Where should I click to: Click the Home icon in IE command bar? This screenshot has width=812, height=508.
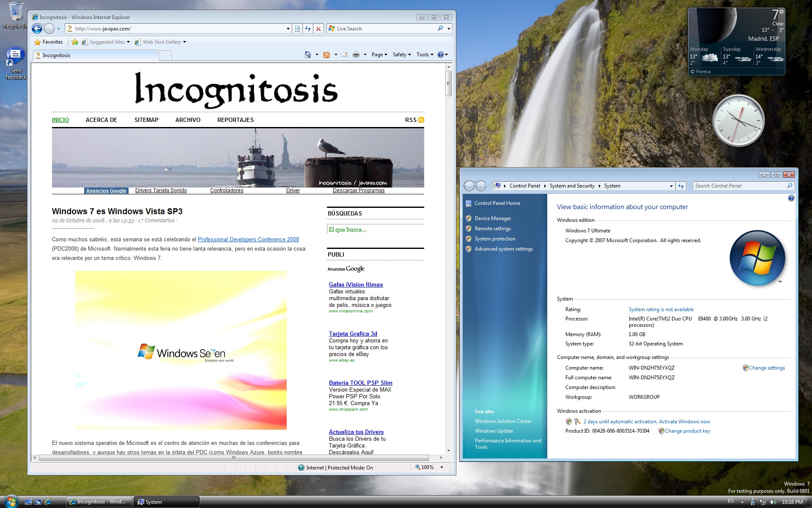(x=308, y=55)
